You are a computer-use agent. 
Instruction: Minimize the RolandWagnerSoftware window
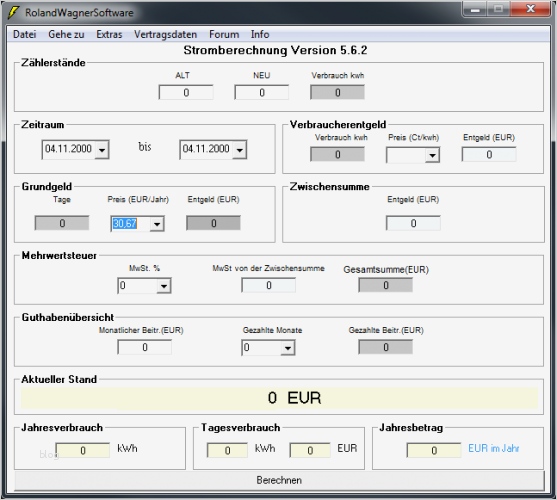pos(475,9)
